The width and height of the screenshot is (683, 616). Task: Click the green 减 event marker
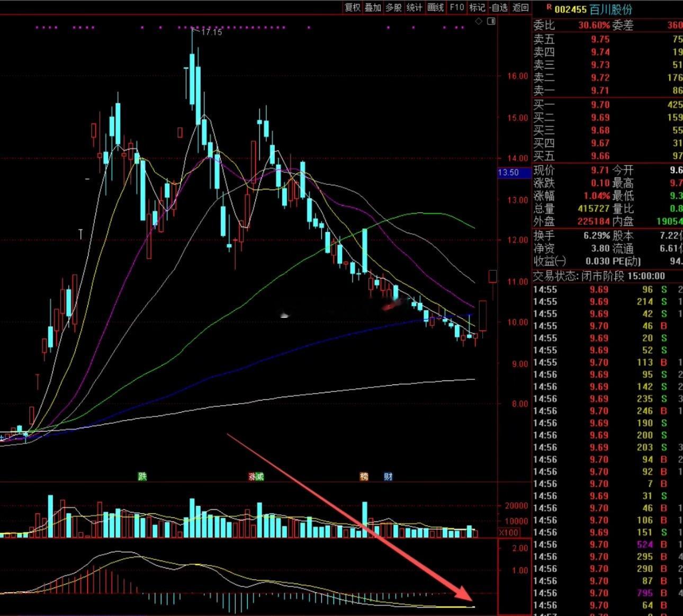[259, 477]
